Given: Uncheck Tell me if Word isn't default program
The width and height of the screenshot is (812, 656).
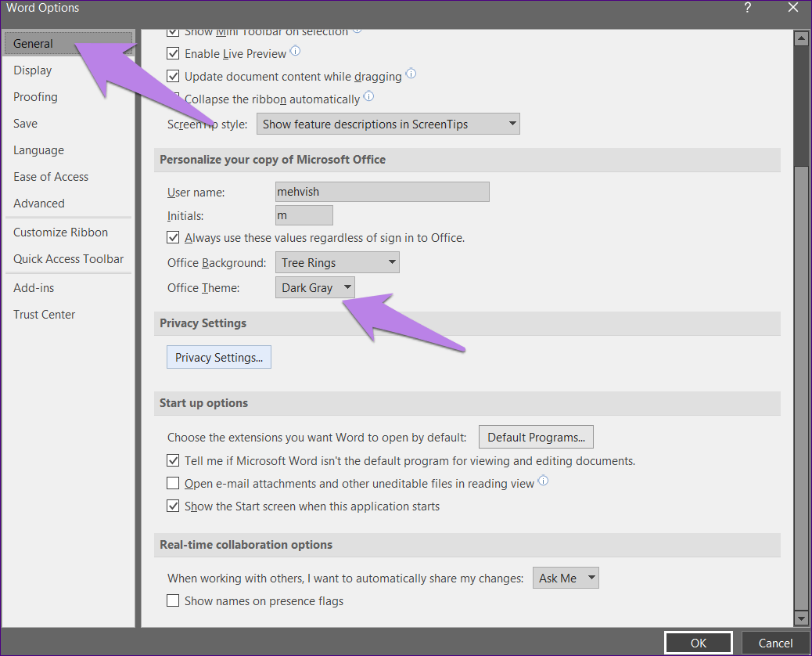Looking at the screenshot, I should pyautogui.click(x=173, y=460).
